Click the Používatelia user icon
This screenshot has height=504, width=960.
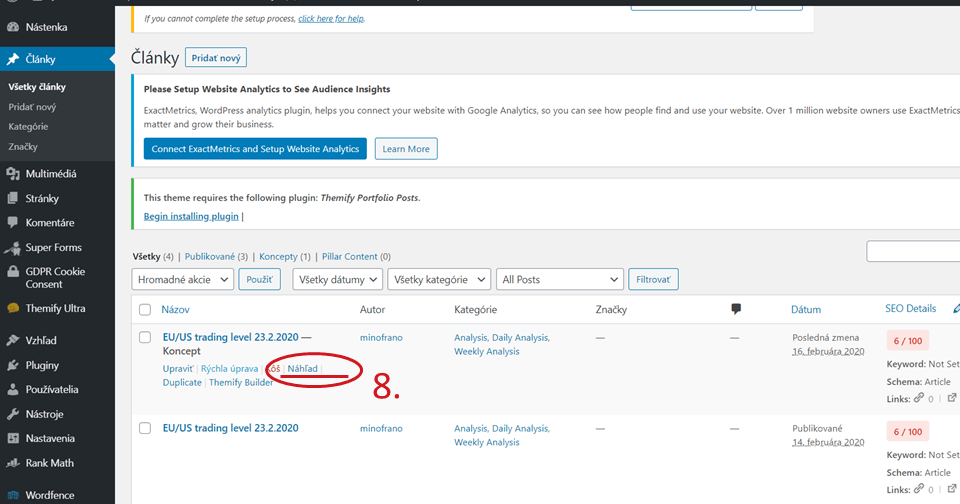tap(13, 389)
